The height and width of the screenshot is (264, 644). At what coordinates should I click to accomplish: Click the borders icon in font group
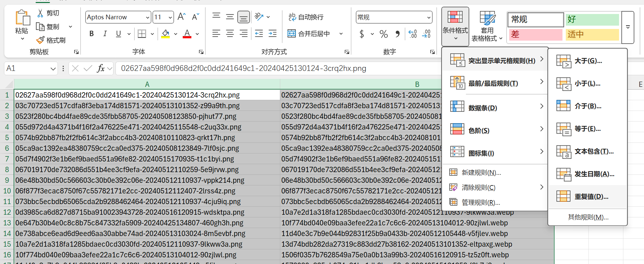click(x=142, y=34)
